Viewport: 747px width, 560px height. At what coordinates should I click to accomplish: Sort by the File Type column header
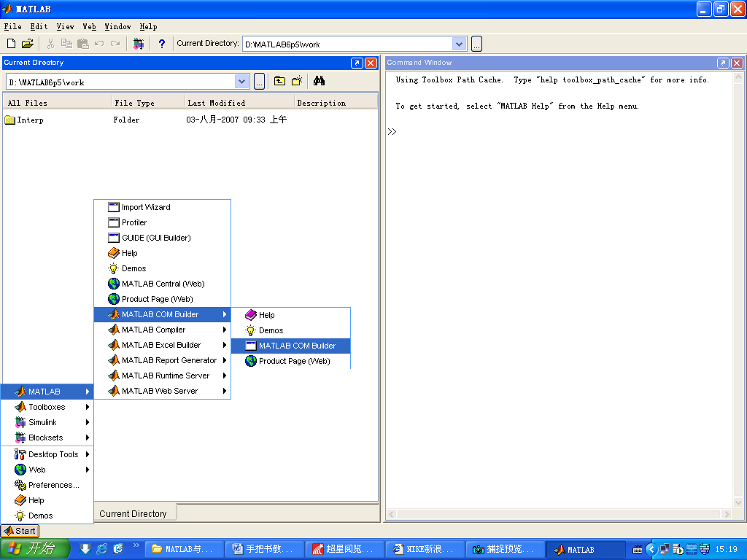(148, 102)
